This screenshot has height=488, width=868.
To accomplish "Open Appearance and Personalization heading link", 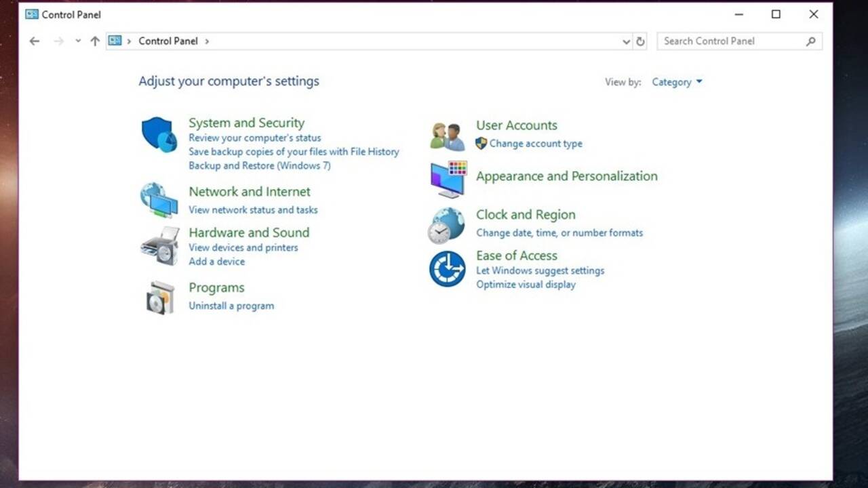I will (x=567, y=176).
